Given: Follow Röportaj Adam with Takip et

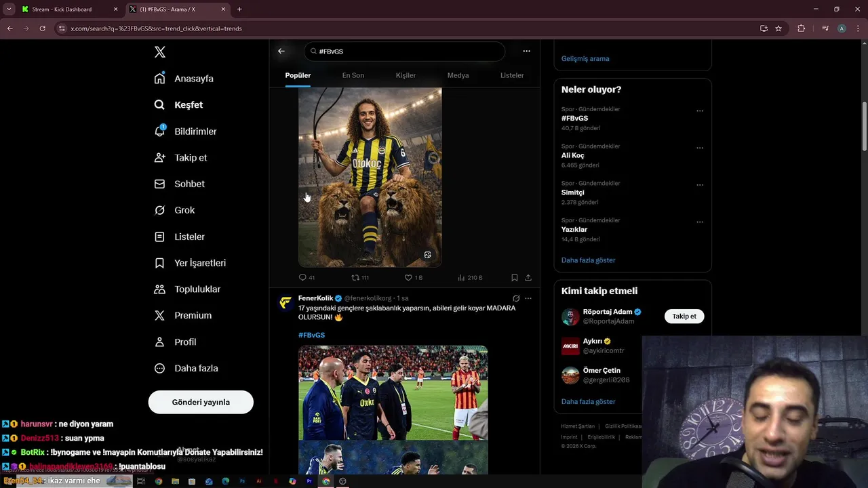Looking at the screenshot, I should 684,317.
